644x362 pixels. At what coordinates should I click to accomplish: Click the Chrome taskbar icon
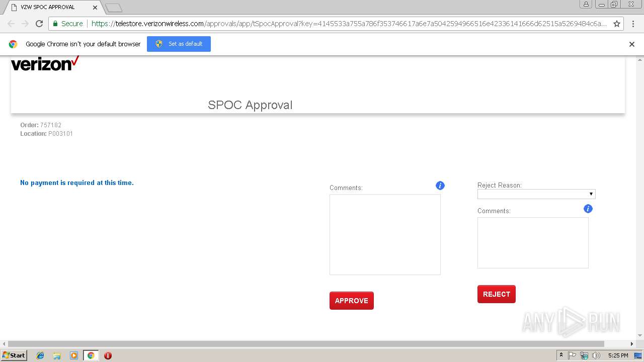click(91, 355)
